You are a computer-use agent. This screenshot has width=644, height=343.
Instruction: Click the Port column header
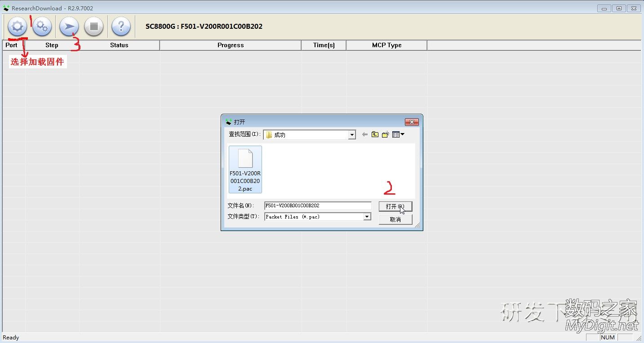(14, 45)
